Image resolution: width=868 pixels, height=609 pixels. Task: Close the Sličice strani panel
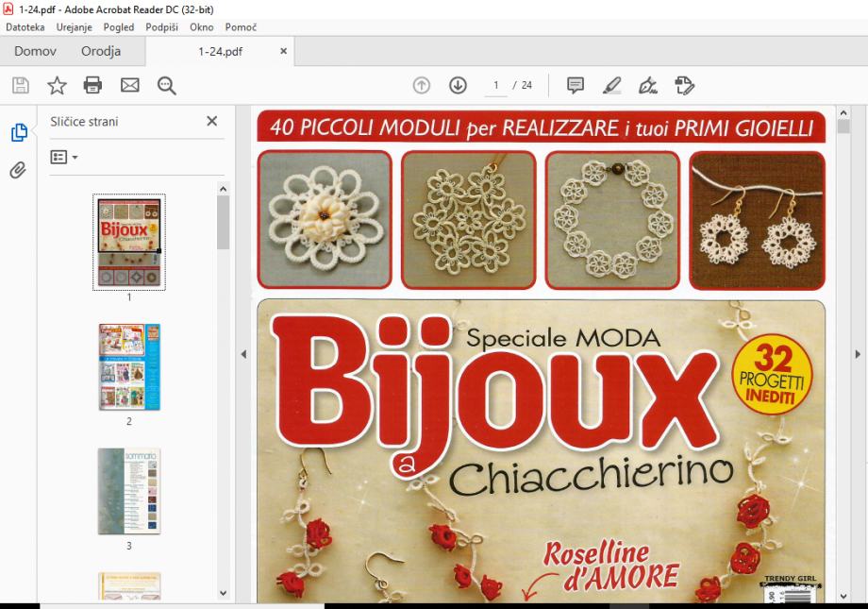(211, 121)
